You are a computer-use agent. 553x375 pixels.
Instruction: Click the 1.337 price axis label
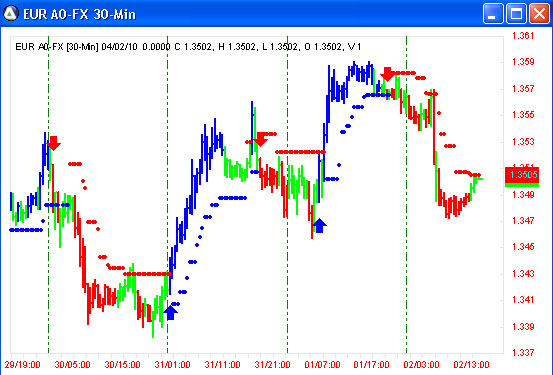coord(523,352)
